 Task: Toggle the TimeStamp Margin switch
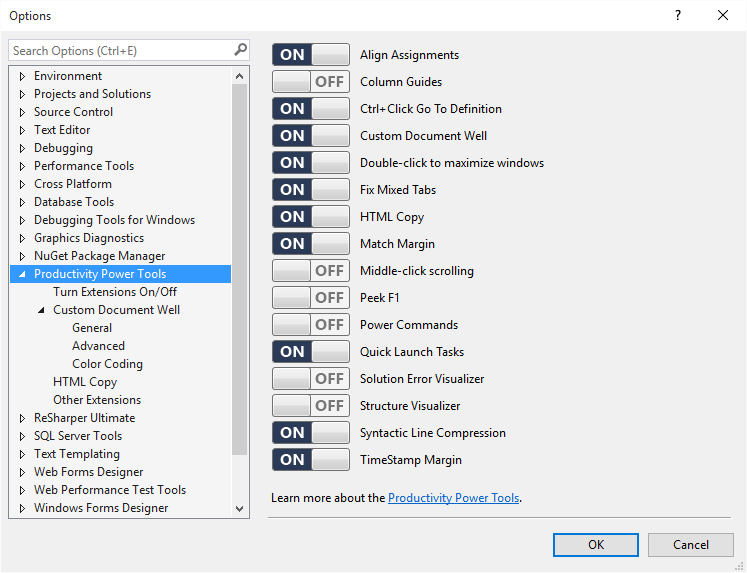[311, 460]
